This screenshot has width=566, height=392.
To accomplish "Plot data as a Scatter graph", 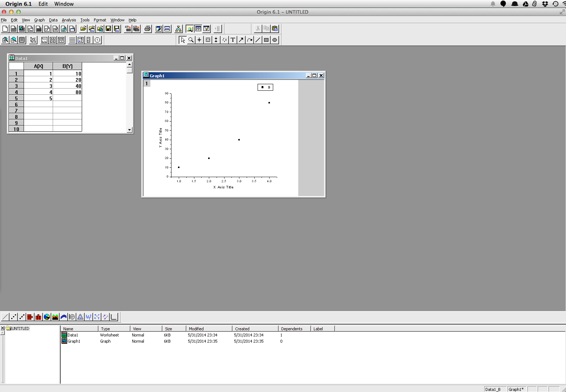I will (13, 317).
